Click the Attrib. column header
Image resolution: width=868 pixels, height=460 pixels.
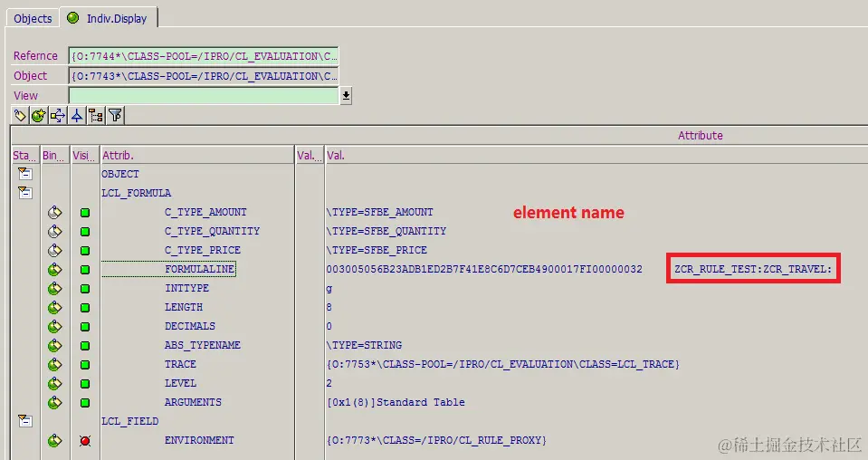197,155
